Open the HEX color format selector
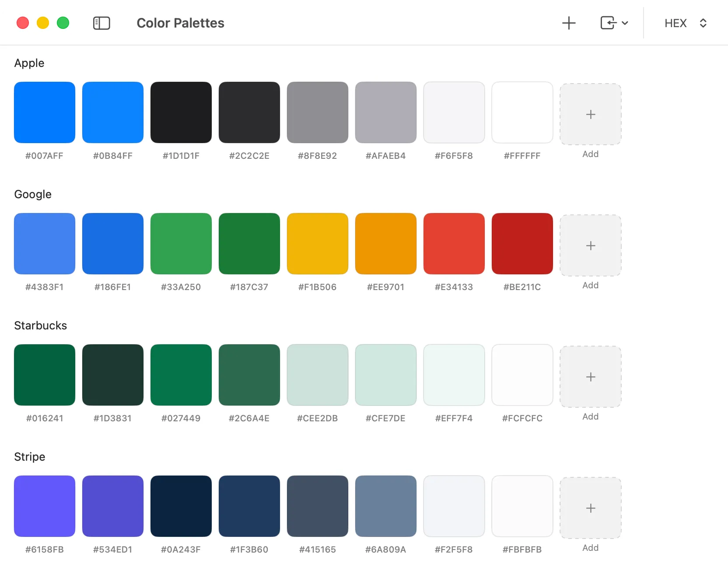Screen dimensions: 728x567 pyautogui.click(x=685, y=23)
